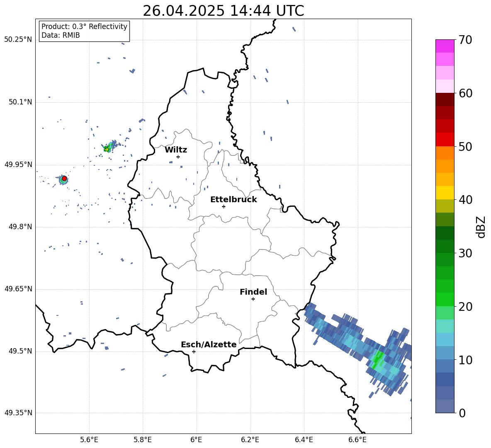Click the 49.95°N latitude label
This screenshot has width=491, height=448.
coord(18,165)
